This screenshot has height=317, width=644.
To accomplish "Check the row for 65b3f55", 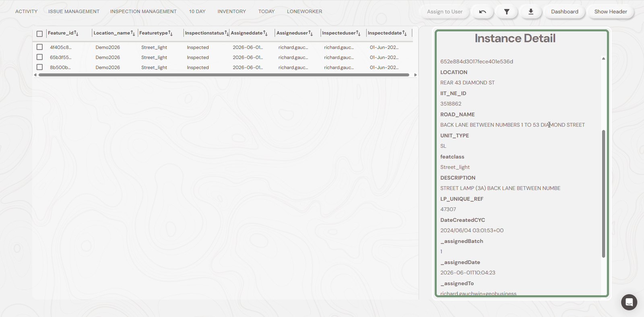I will coord(39,57).
